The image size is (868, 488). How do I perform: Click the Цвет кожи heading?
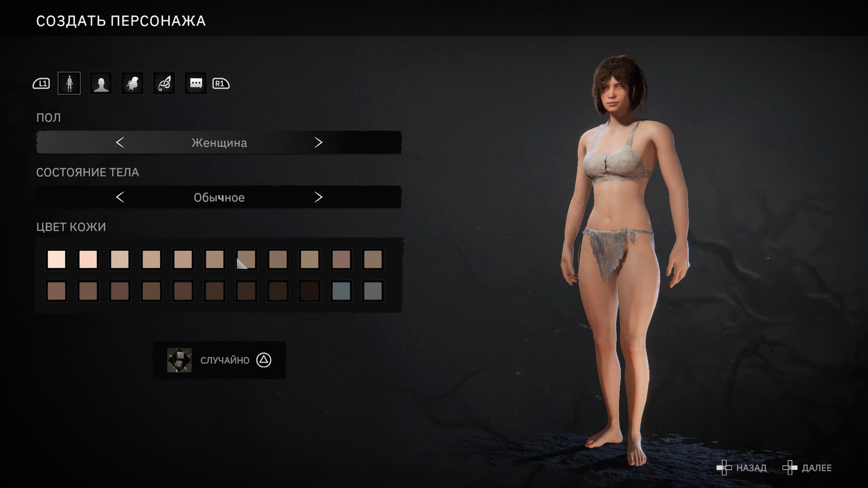71,227
